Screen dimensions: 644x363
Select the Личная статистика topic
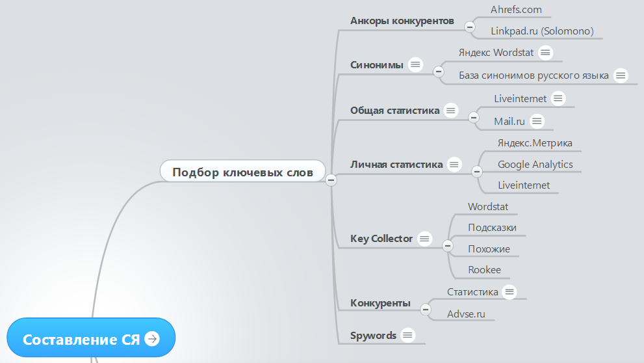click(396, 165)
